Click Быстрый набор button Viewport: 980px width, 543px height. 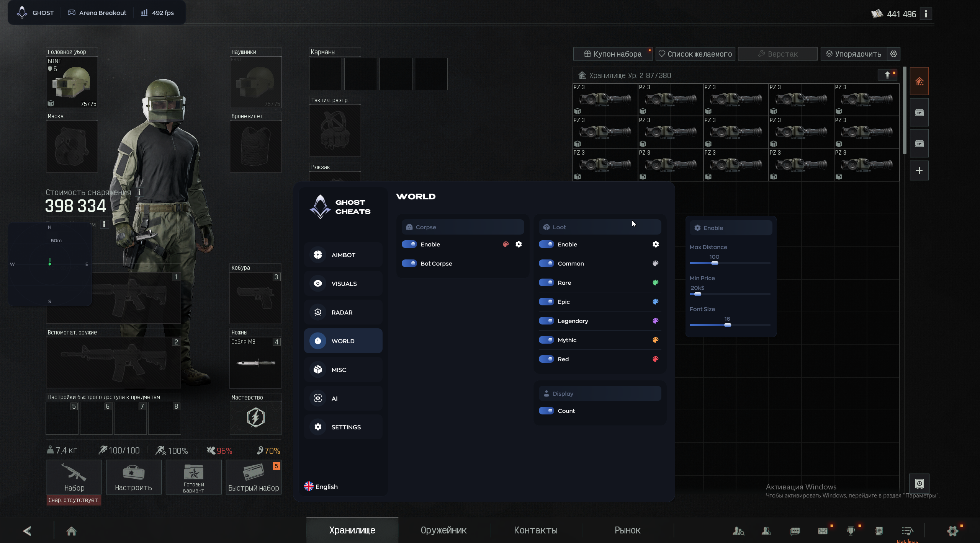tap(254, 477)
